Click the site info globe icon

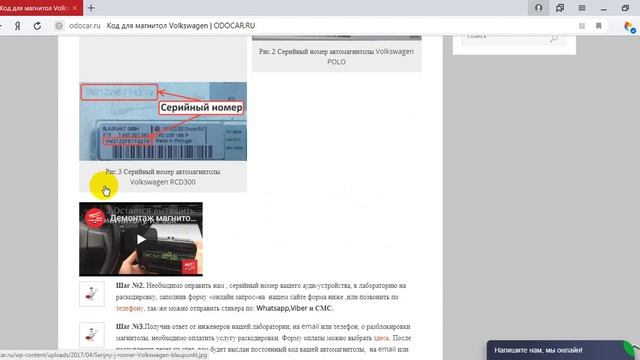[59, 26]
